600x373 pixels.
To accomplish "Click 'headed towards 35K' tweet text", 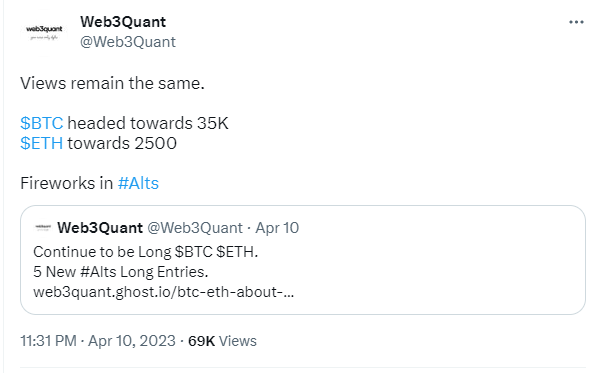I will [x=148, y=124].
